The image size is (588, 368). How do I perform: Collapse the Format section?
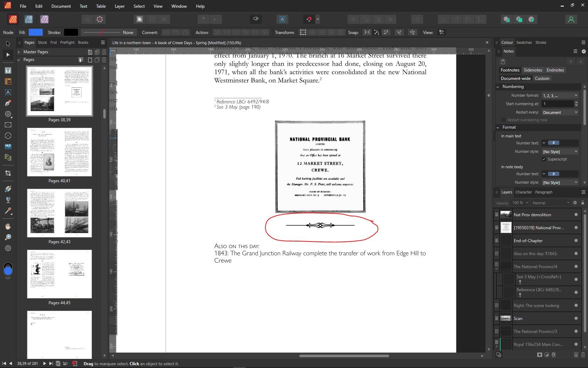click(x=498, y=127)
